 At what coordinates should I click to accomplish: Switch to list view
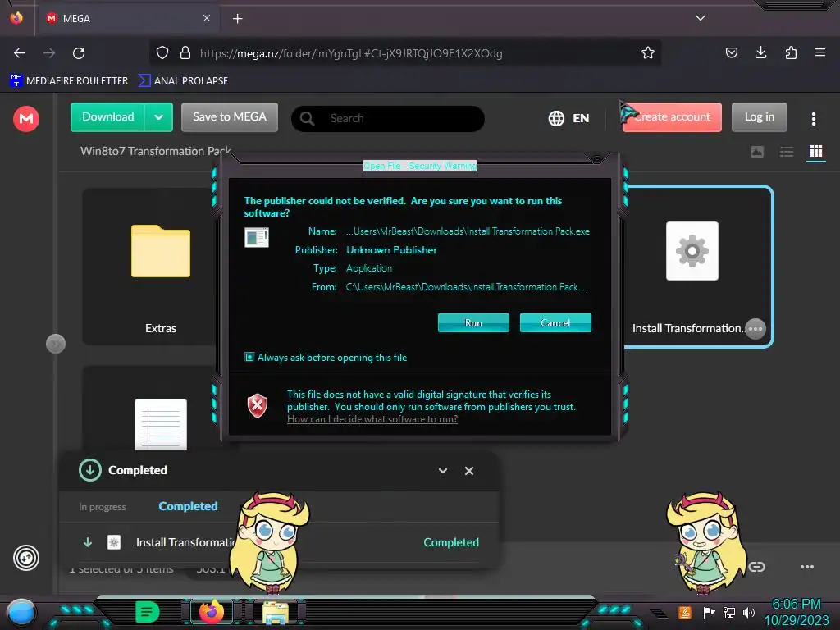coord(787,152)
